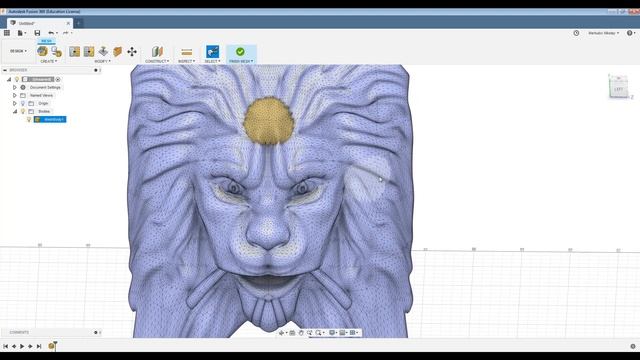The image size is (640, 360).
Task: Open the CONSTRUCT dropdown menu
Action: [x=157, y=61]
